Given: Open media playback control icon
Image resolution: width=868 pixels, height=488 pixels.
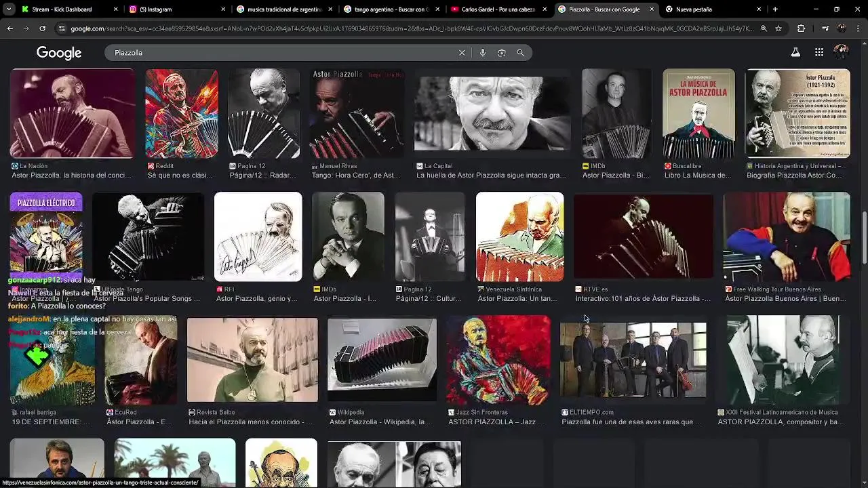Looking at the screenshot, I should click(x=825, y=28).
